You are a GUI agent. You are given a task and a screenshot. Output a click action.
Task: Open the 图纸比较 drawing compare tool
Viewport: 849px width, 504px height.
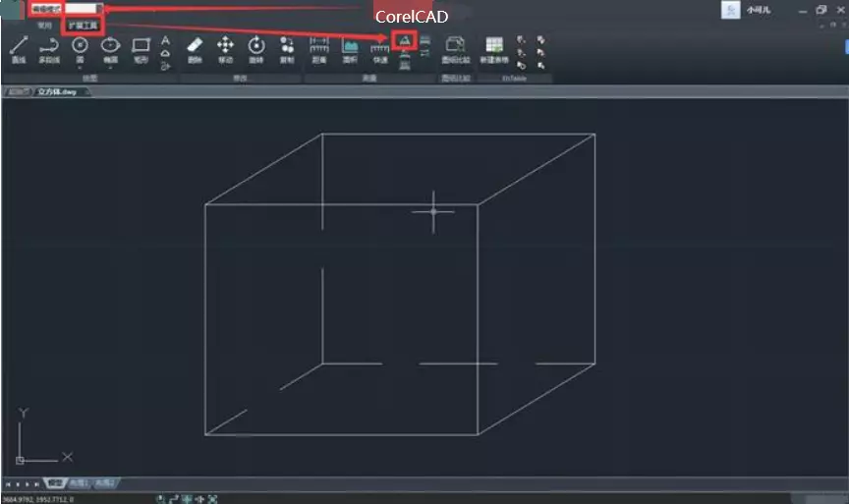455,50
